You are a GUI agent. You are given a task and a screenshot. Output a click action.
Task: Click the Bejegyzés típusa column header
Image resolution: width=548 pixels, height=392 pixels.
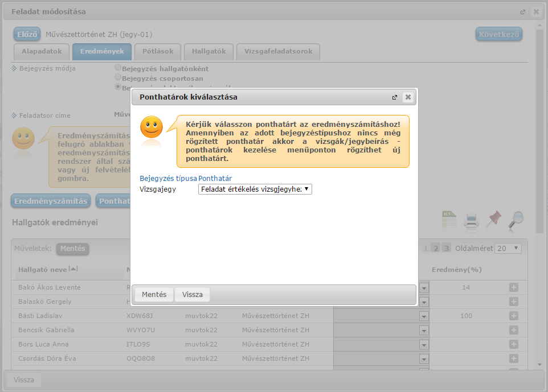pyautogui.click(x=168, y=179)
